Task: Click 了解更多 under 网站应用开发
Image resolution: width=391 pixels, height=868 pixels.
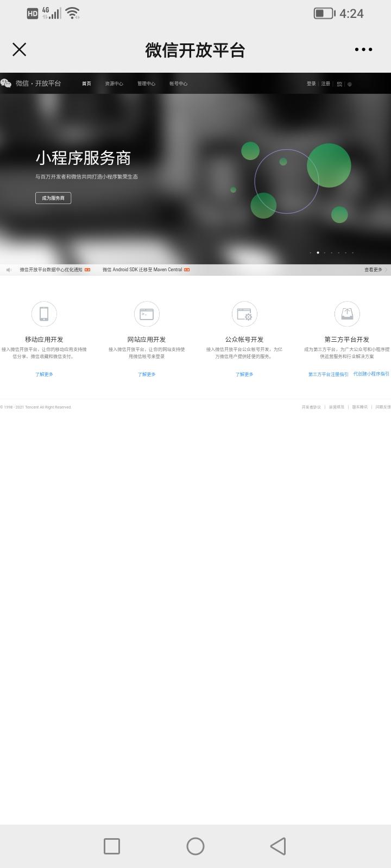Action: pyautogui.click(x=147, y=374)
